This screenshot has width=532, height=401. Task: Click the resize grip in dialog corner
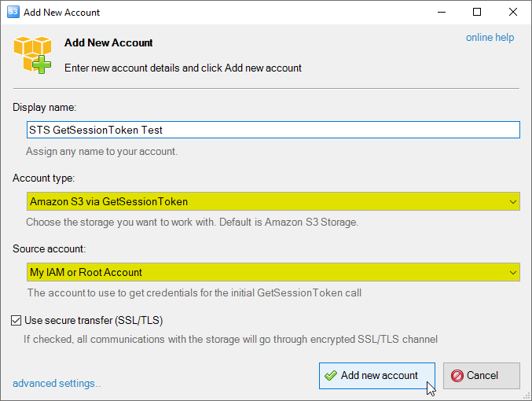coord(527,396)
